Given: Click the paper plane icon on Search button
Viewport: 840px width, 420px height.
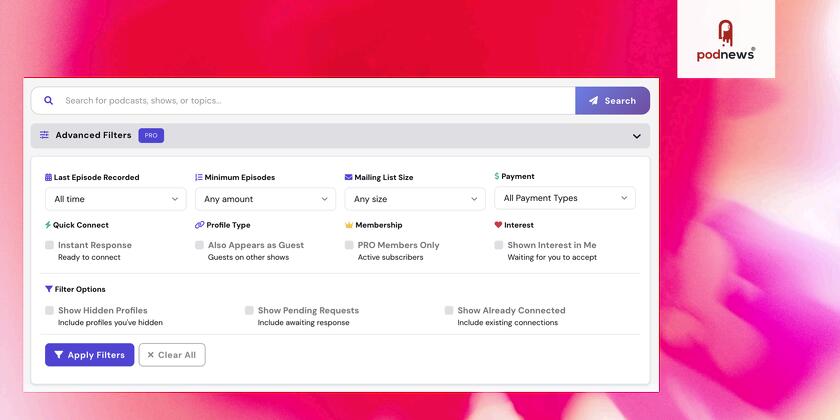Looking at the screenshot, I should pyautogui.click(x=594, y=101).
